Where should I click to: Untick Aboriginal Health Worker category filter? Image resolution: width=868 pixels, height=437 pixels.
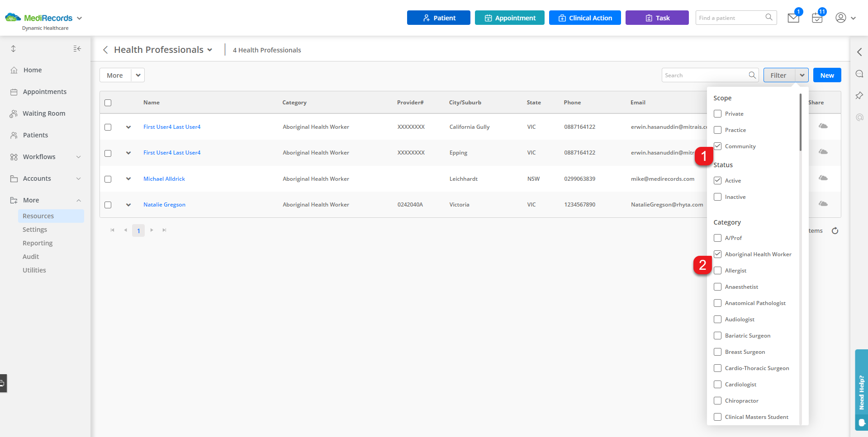coord(717,254)
